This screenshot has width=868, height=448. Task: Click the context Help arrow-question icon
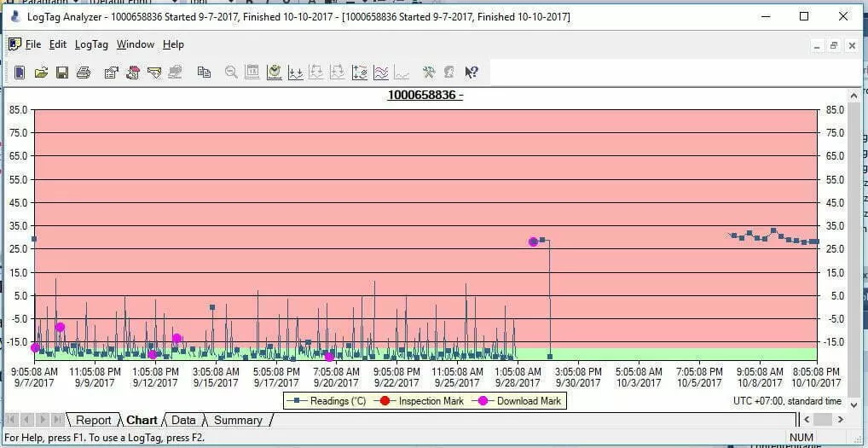(472, 73)
